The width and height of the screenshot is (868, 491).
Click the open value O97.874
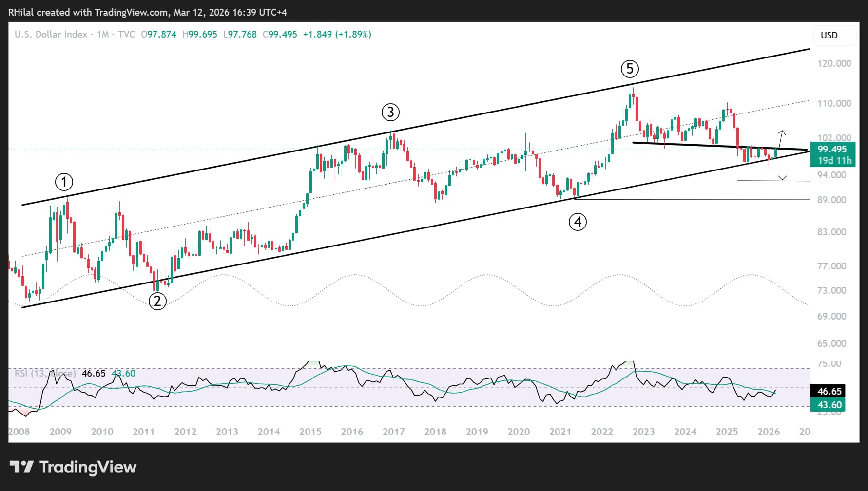click(x=159, y=34)
